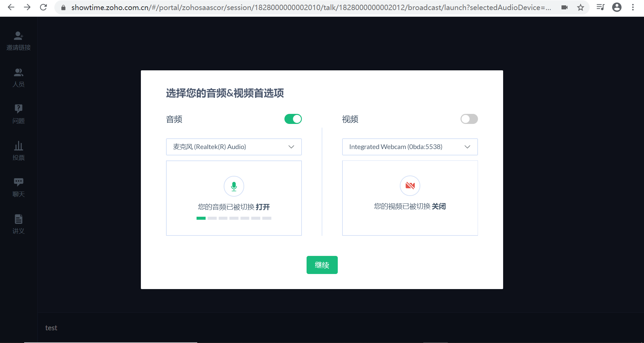The width and height of the screenshot is (644, 343).
Task: Open the 人员 participants panel
Action: [x=18, y=77]
